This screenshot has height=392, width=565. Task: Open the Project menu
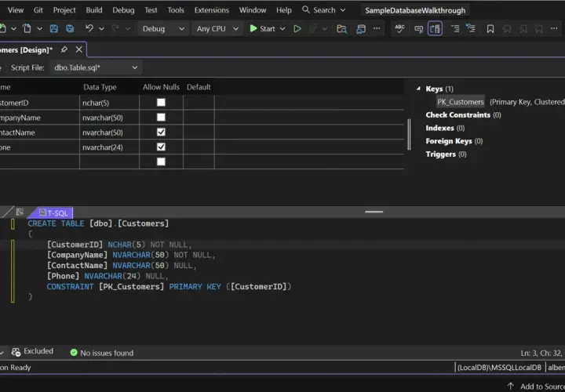64,10
